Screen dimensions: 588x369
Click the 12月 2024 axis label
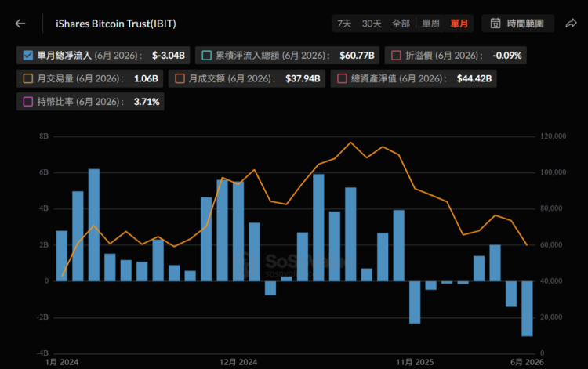click(238, 362)
